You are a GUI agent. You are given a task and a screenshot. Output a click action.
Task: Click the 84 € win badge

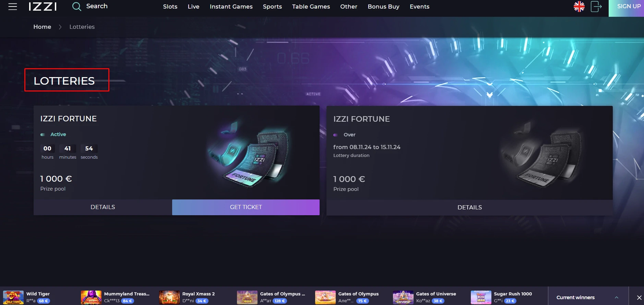click(x=128, y=301)
